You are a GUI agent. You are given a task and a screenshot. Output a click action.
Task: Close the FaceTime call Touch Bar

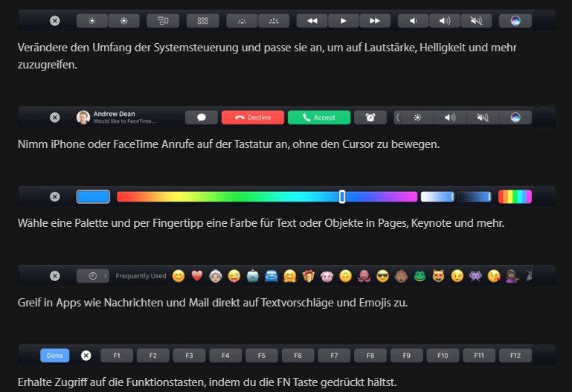pos(55,118)
